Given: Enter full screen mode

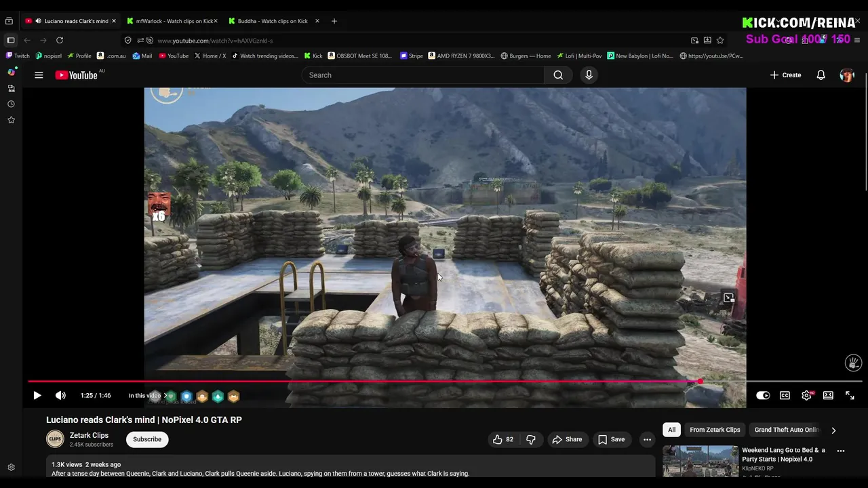Looking at the screenshot, I should coord(850,395).
